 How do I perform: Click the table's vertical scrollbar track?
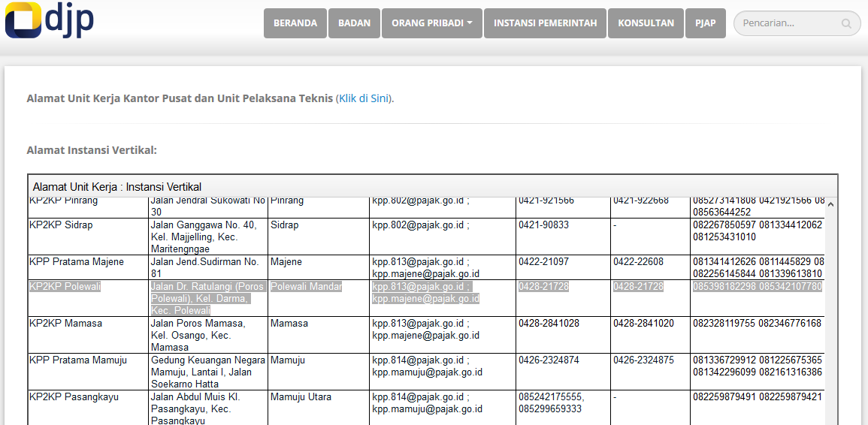click(x=831, y=315)
